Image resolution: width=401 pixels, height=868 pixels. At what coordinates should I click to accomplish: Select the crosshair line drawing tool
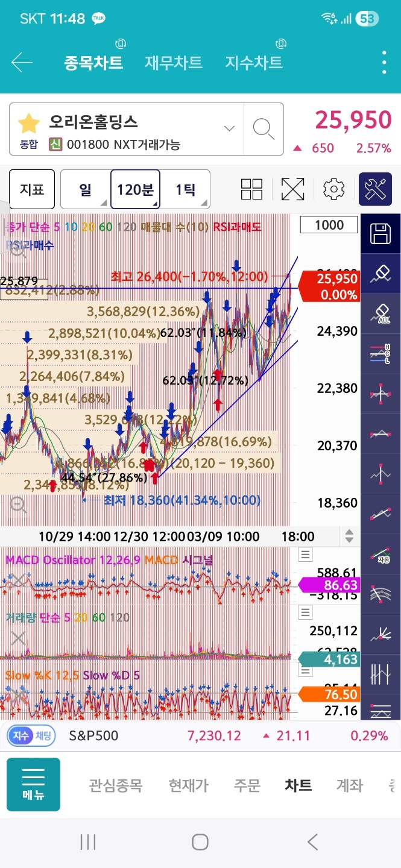coord(380,393)
